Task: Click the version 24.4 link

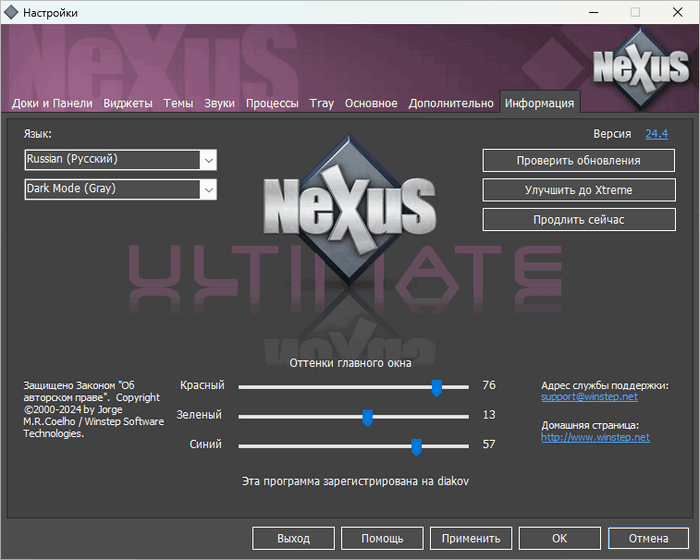Action: (x=656, y=133)
